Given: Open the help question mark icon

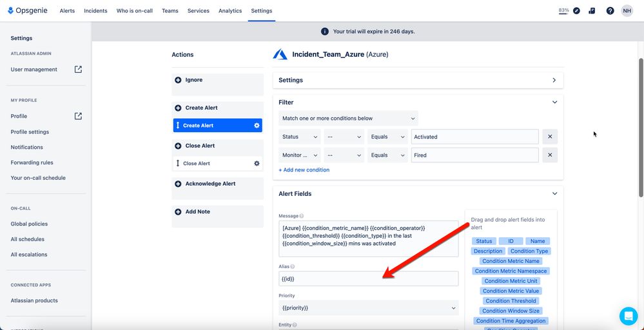Looking at the screenshot, I should point(610,11).
